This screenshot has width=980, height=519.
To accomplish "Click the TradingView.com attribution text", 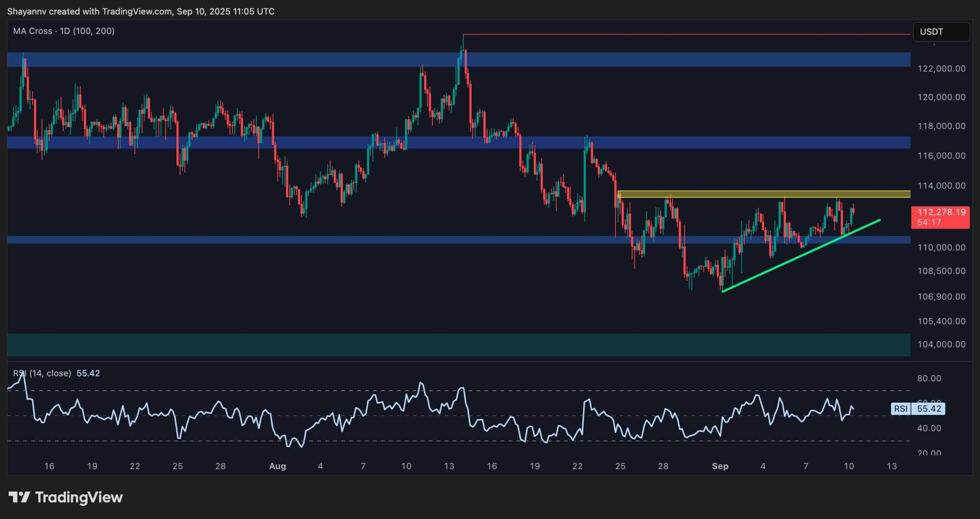I will coord(137,11).
